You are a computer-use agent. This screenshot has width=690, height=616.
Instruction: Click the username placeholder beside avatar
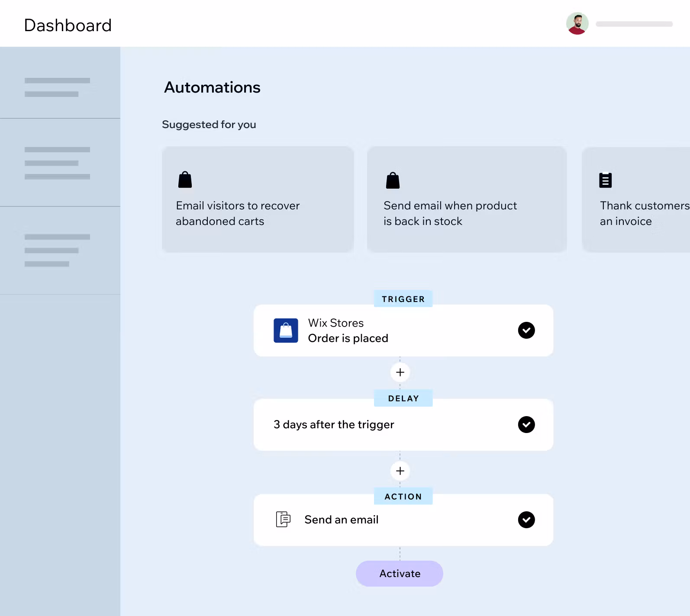(634, 24)
